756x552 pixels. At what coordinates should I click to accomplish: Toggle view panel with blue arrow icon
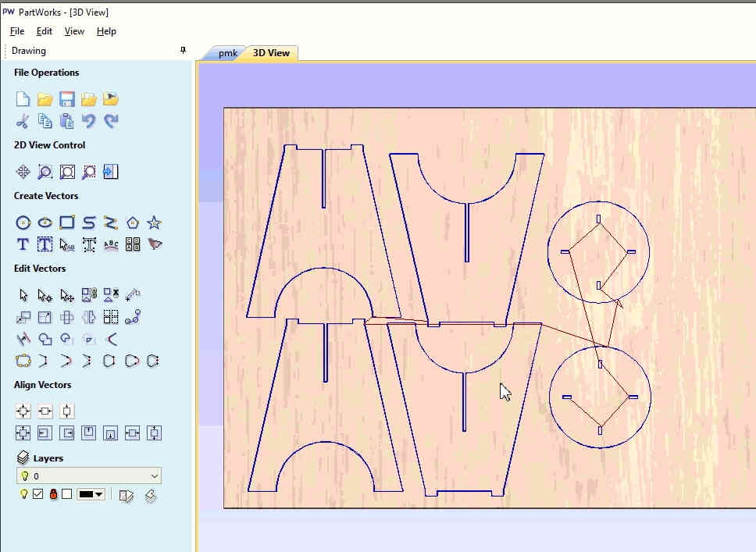click(110, 172)
